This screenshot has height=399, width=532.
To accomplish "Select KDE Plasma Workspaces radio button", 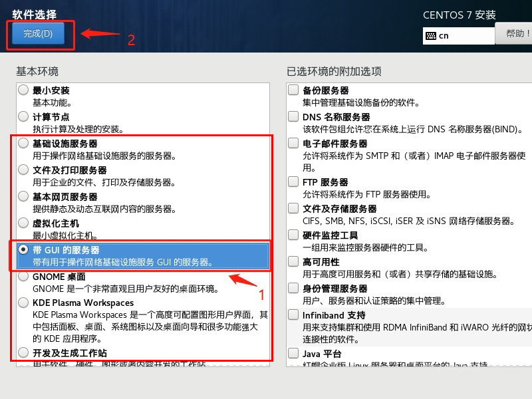I will (x=23, y=303).
